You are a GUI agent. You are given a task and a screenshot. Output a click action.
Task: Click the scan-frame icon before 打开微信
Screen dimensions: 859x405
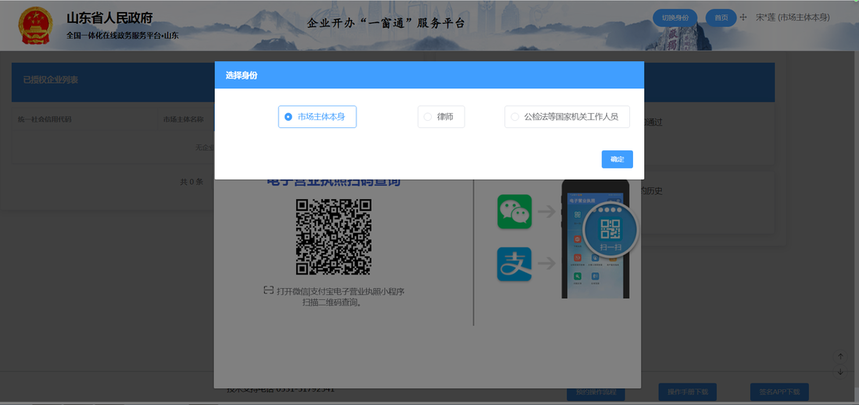[x=268, y=290]
